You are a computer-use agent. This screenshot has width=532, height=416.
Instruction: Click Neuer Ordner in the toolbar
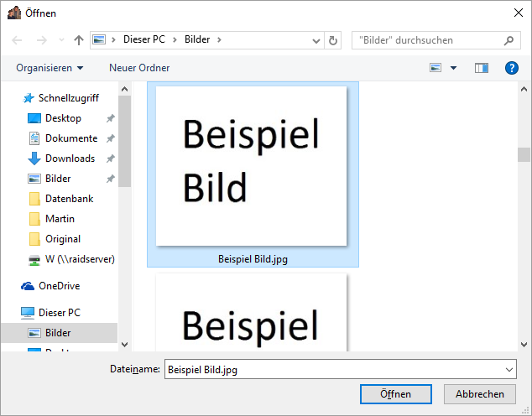(139, 68)
